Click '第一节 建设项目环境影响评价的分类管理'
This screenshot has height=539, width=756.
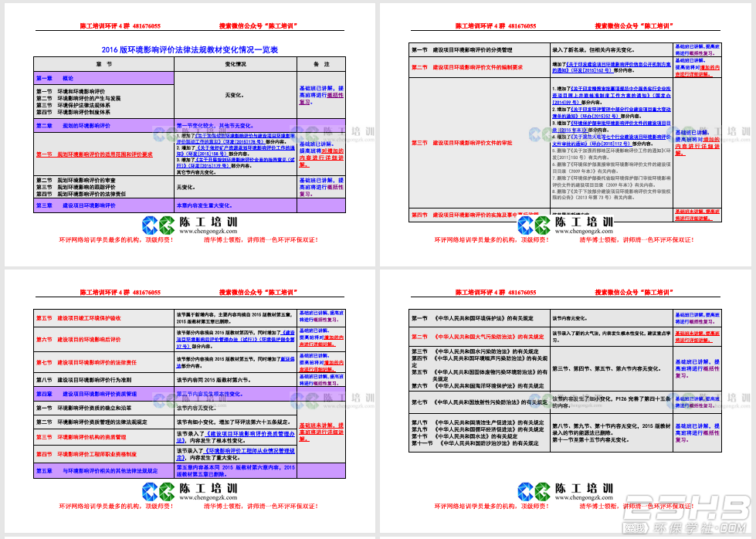pyautogui.click(x=462, y=49)
